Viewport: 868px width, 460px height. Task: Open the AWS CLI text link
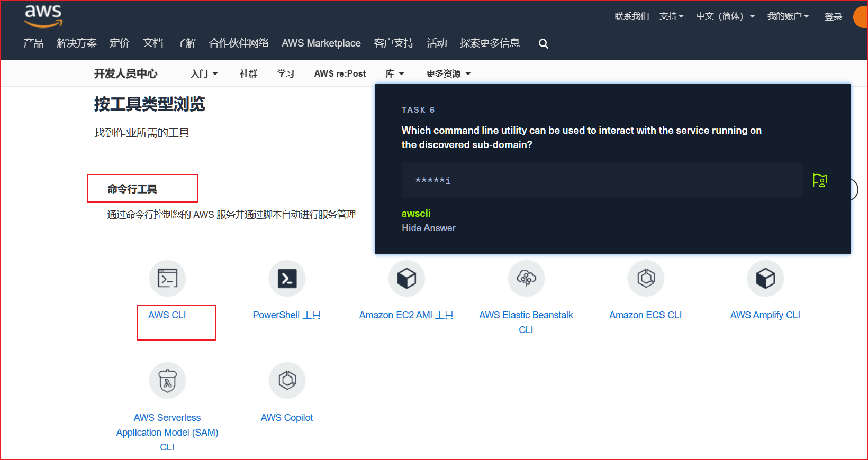[167, 315]
